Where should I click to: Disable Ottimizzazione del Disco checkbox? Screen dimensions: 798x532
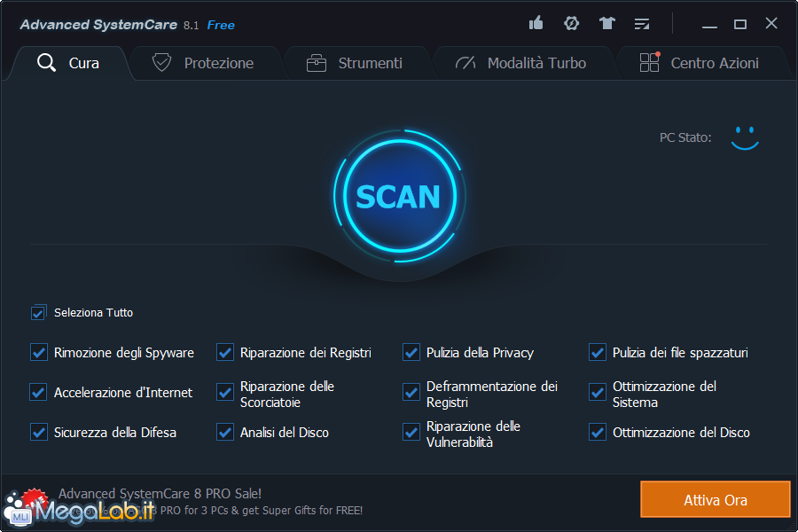598,432
